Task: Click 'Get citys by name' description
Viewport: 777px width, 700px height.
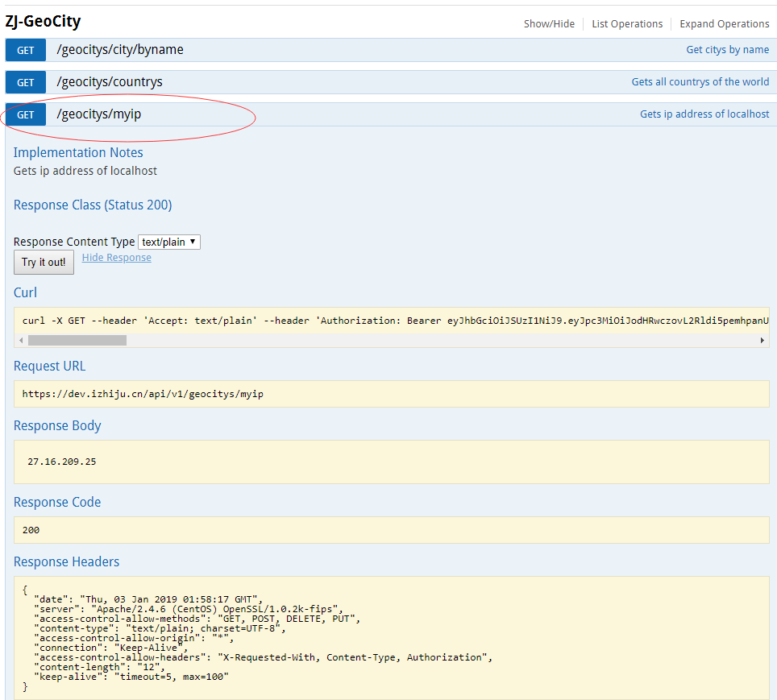Action: tap(728, 50)
